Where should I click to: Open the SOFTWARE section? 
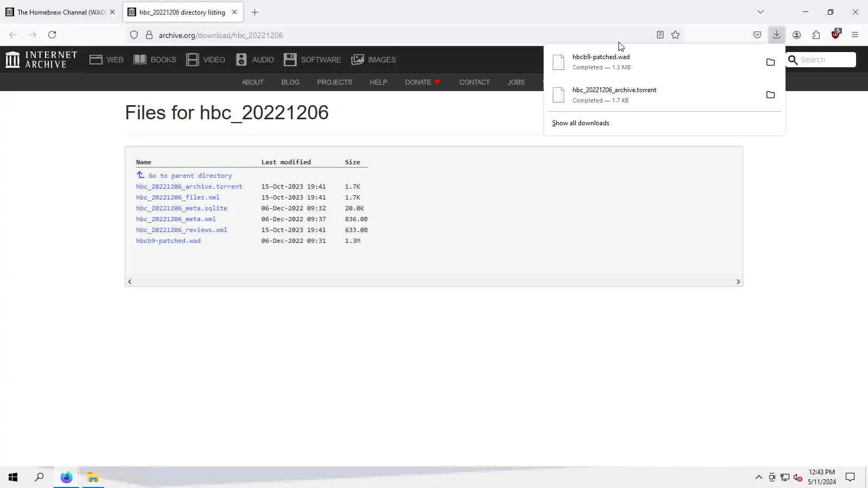click(x=312, y=60)
